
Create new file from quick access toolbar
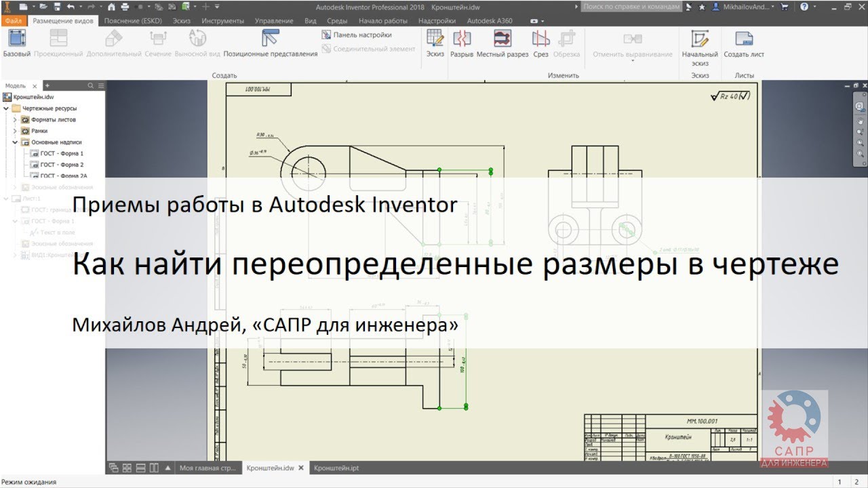point(24,7)
